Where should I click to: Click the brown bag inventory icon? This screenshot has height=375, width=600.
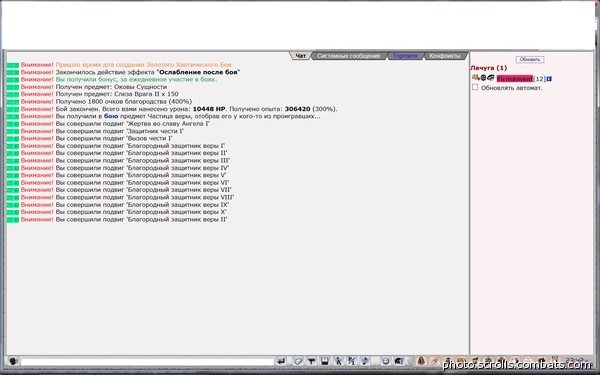[x=421, y=361]
